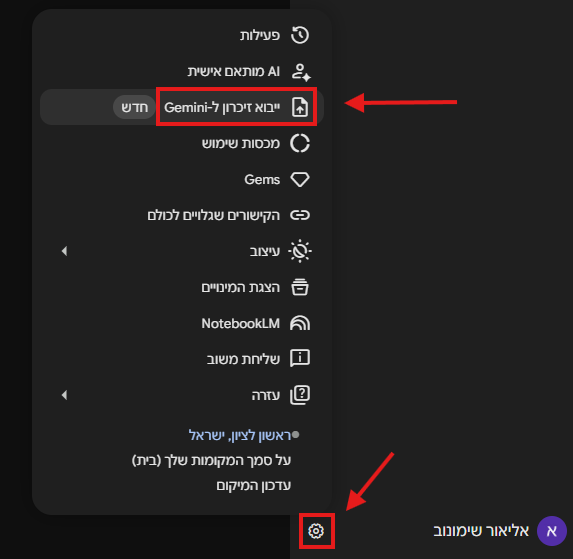The height and width of the screenshot is (559, 573).
Task: Expand the עזרה submenu arrow
Action: click(x=65, y=395)
